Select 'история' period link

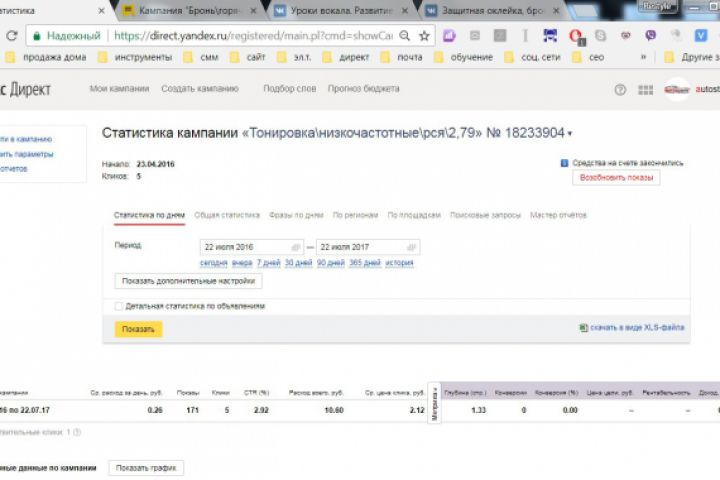tap(399, 263)
